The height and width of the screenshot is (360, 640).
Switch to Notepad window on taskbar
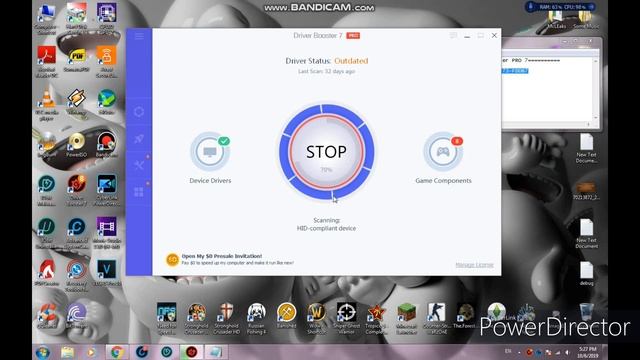[x=216, y=352]
